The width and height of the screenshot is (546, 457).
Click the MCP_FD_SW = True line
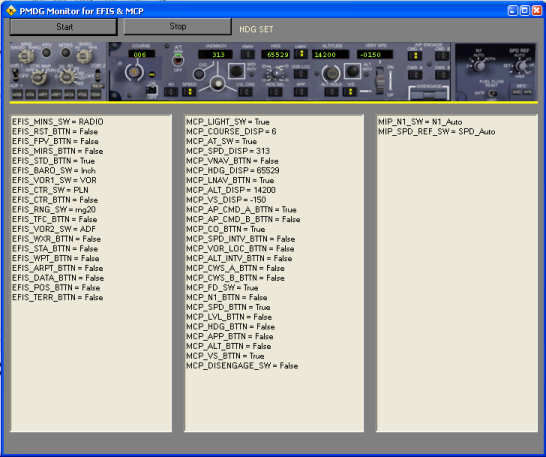coord(222,288)
